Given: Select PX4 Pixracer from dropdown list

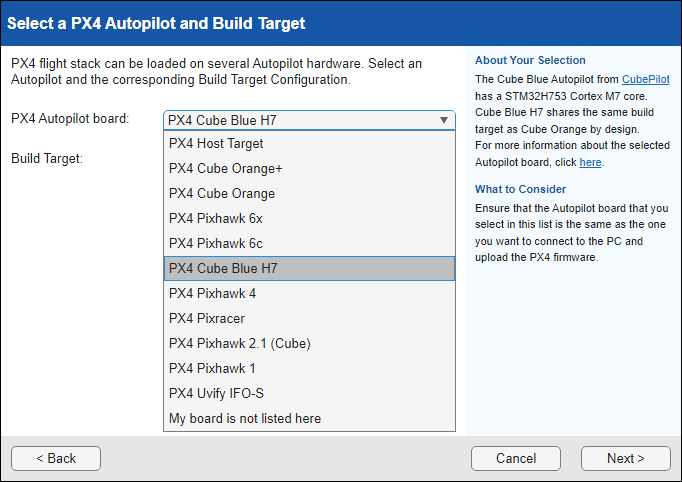Looking at the screenshot, I should click(x=207, y=318).
